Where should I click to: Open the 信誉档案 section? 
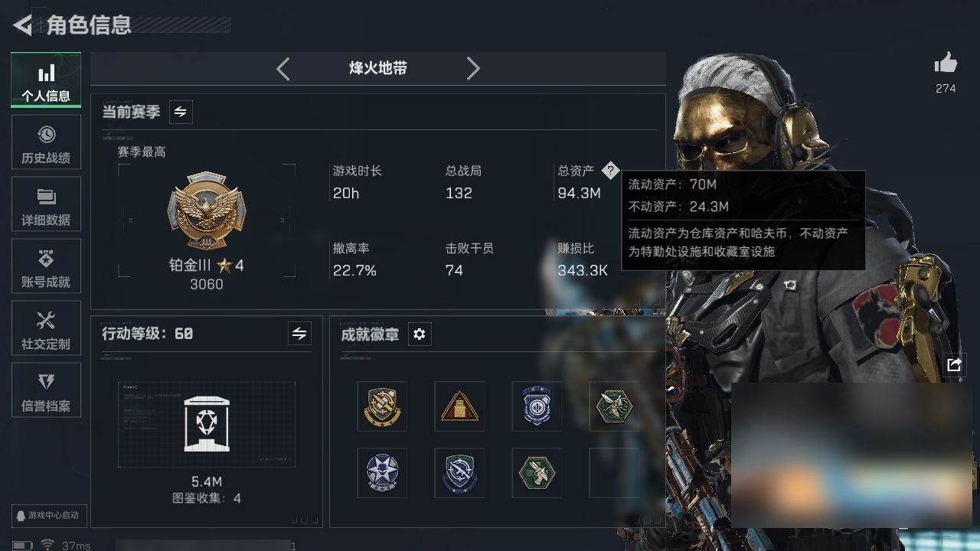46,390
